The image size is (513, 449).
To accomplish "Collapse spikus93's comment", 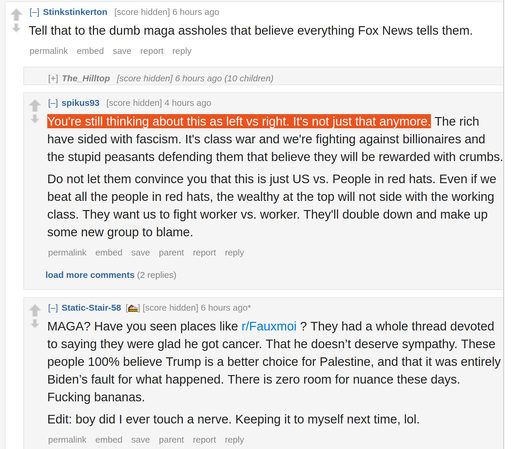I will click(53, 103).
